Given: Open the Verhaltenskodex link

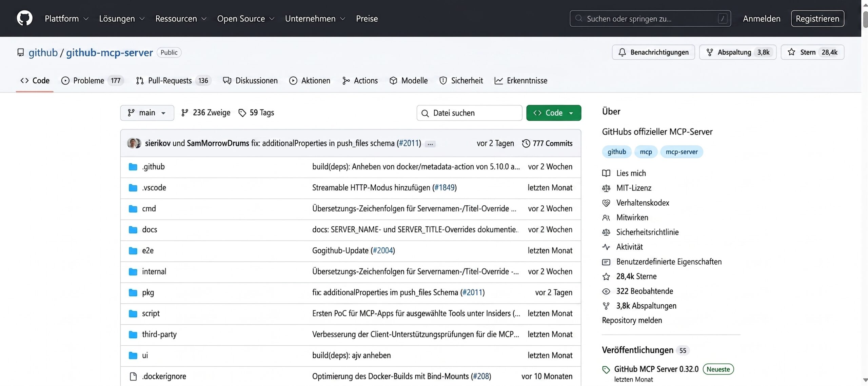Looking at the screenshot, I should coord(643,203).
